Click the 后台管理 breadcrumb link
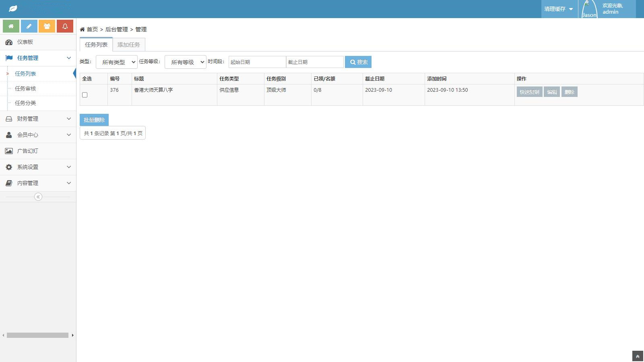The image size is (644, 362). pos(117,29)
